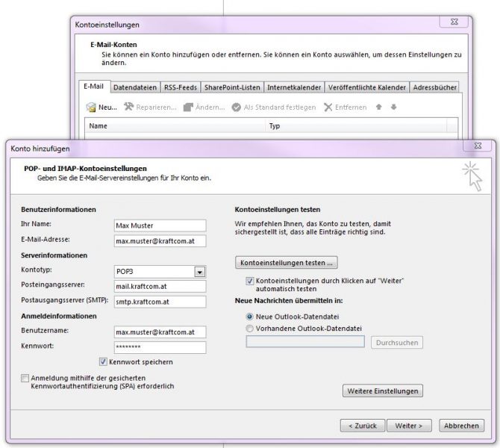This screenshot has width=500, height=448.
Task: Uncheck automatic Kontoeinstellungen test on Weiter
Action: pos(250,281)
